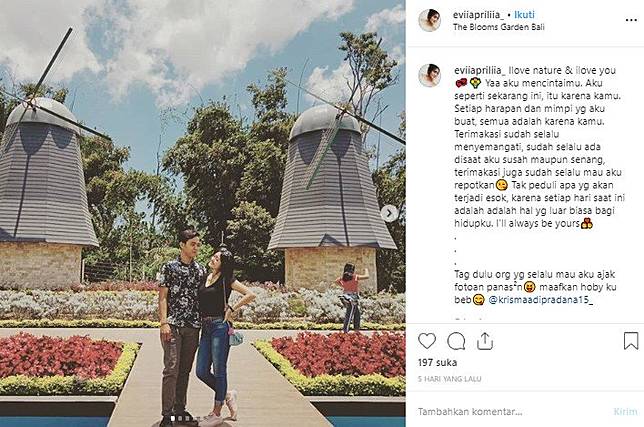644x427 pixels.
Task: Open eviiapriliia_ username in the header
Action: click(x=478, y=15)
